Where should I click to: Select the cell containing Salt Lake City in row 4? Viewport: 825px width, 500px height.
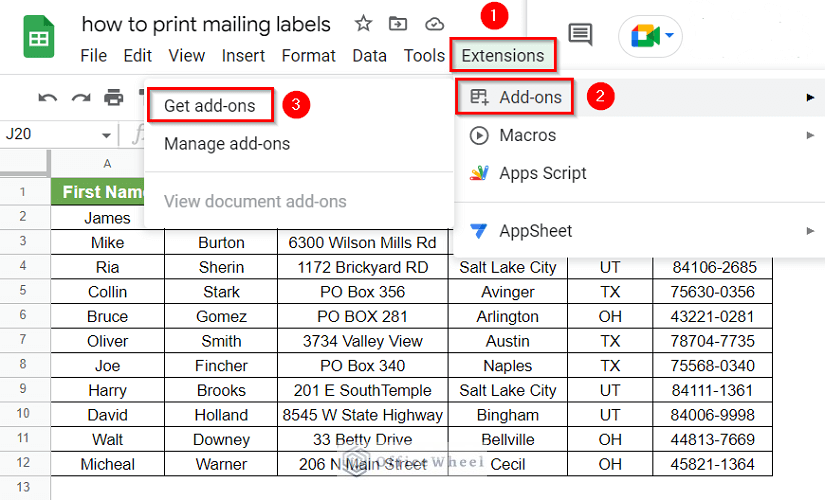pyautogui.click(x=507, y=267)
